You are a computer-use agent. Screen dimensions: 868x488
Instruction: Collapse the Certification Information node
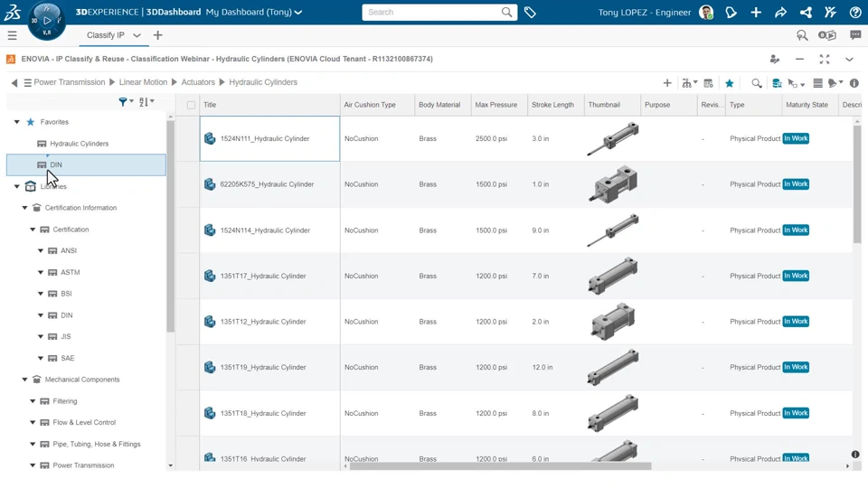(x=25, y=208)
